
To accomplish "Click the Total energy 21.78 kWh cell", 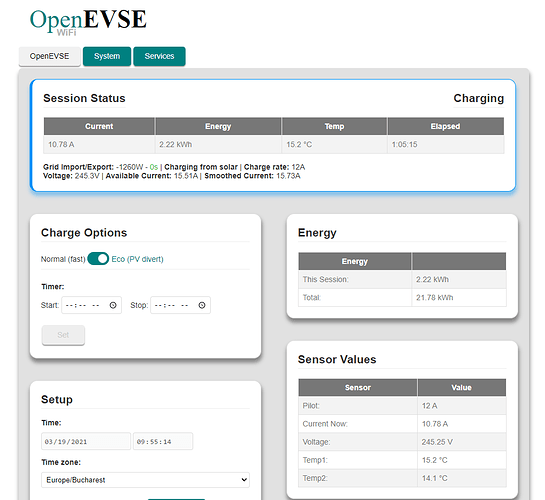I will (459, 297).
